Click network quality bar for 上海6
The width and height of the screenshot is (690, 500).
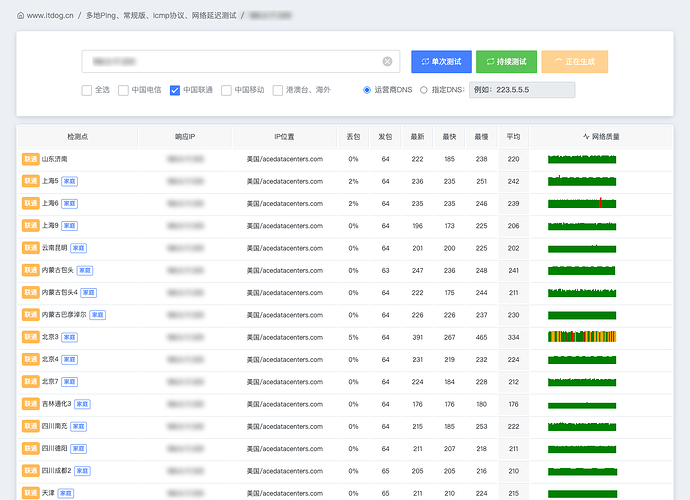pos(582,203)
